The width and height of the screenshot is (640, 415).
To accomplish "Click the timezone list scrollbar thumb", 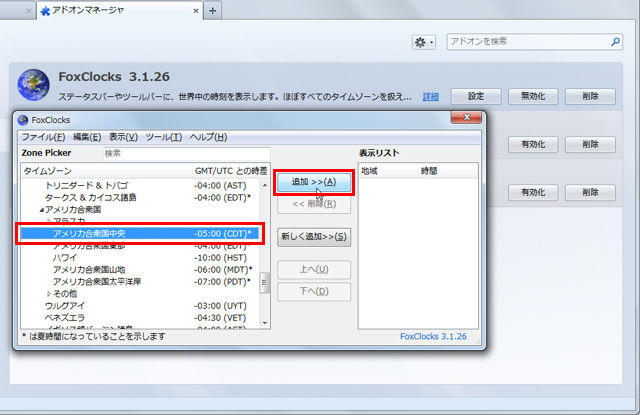I will [264, 282].
